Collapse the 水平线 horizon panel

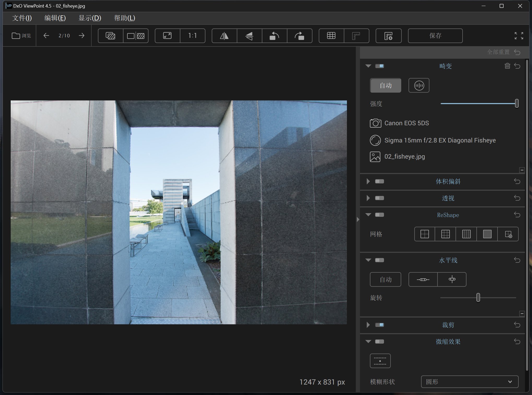point(368,260)
